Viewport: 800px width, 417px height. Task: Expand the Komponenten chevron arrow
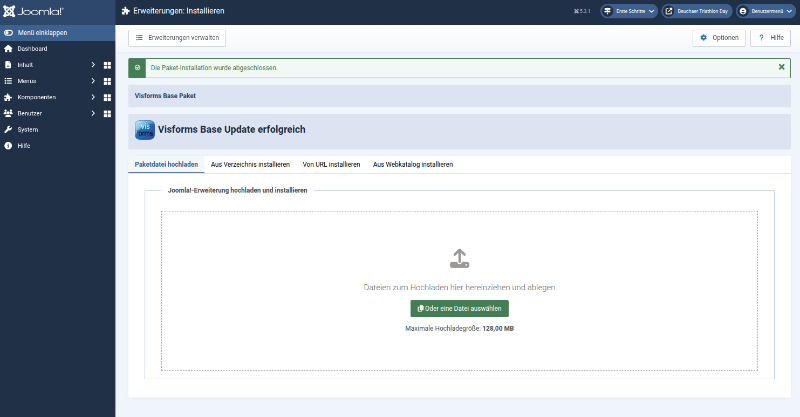point(93,97)
